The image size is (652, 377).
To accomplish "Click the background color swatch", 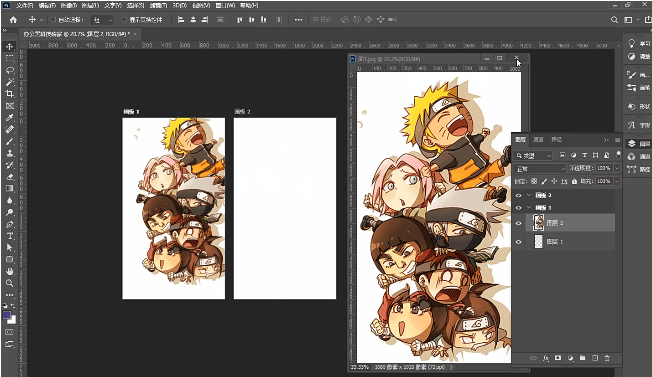I will click(12, 320).
